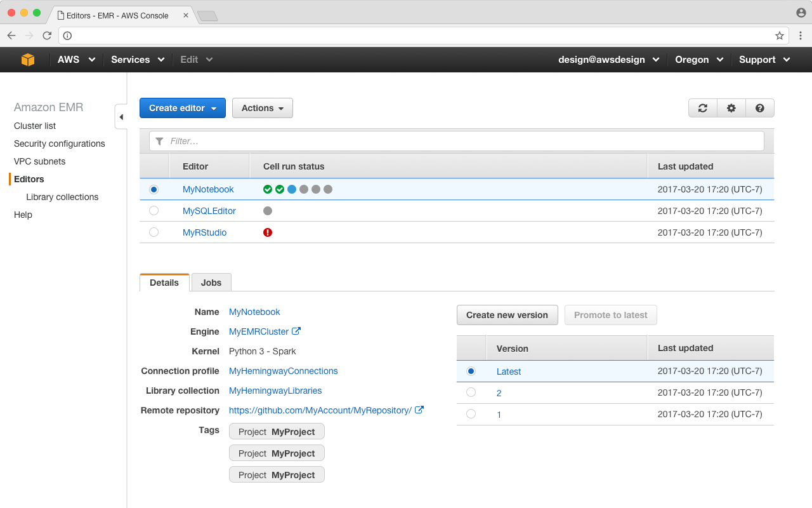Open the version 2 link
Viewport: 812px width, 508px height.
(499, 393)
